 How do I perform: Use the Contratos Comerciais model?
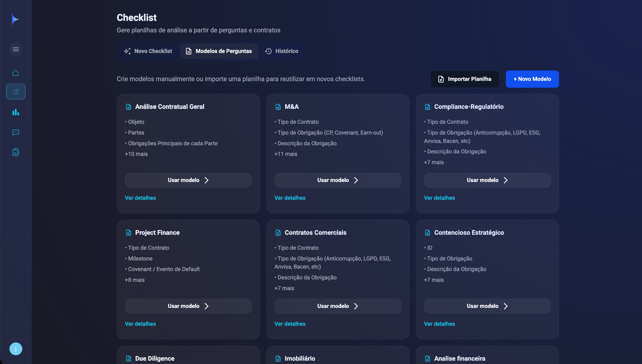tap(338, 306)
